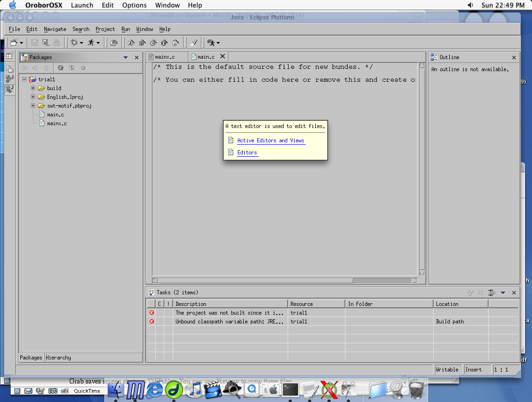Image resolution: width=532 pixels, height=402 pixels.
Task: Open Terminal from the Dock
Action: click(x=290, y=390)
